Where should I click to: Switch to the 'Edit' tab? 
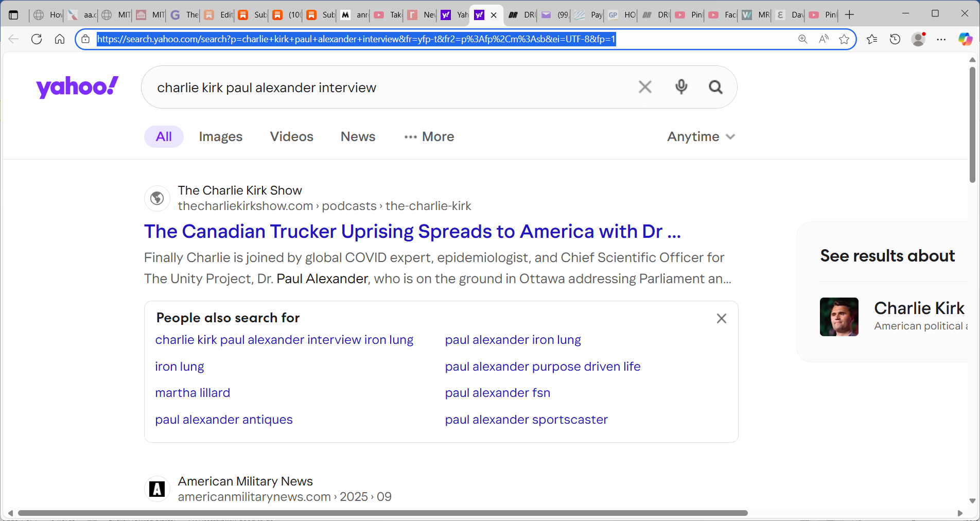(218, 15)
